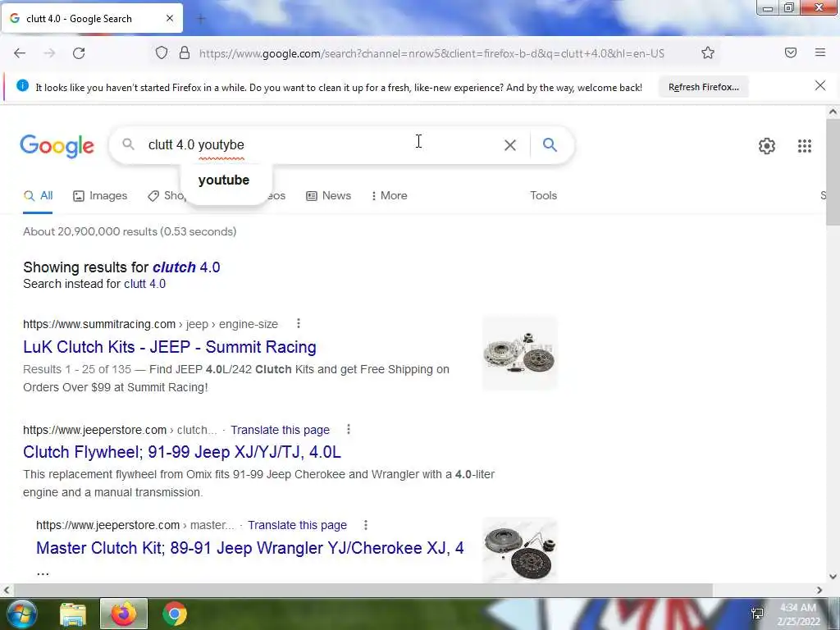840x630 pixels.
Task: Open LuK Clutch Kits Summit Racing result
Action: coord(170,347)
